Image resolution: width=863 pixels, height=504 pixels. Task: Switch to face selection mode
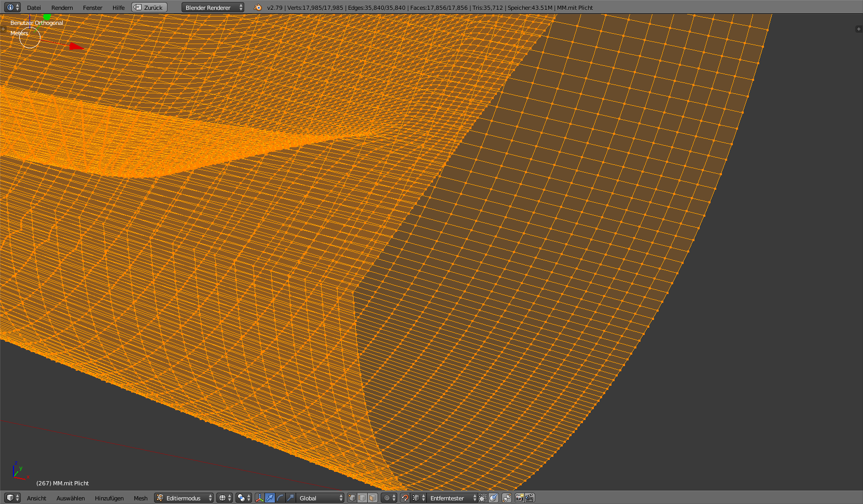[x=372, y=498]
